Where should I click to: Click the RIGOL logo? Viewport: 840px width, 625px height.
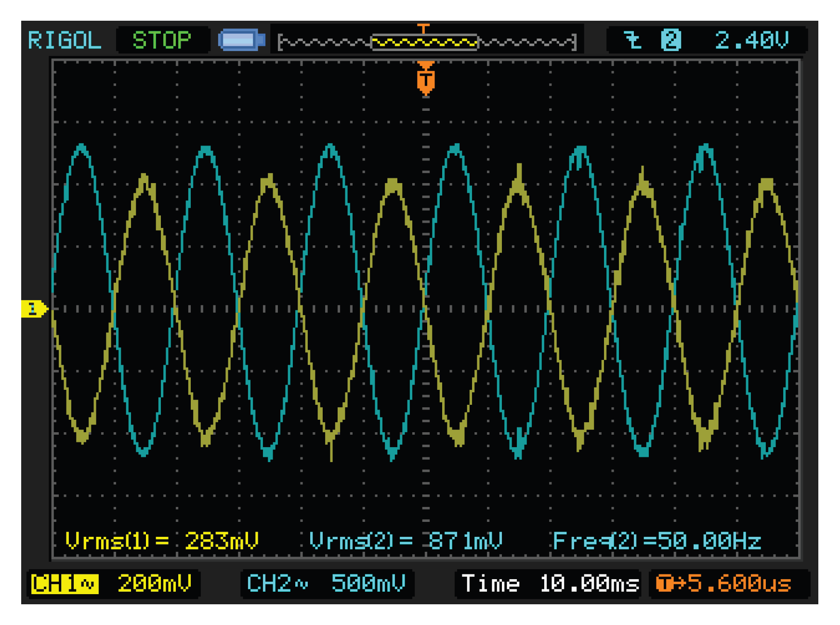click(x=65, y=40)
